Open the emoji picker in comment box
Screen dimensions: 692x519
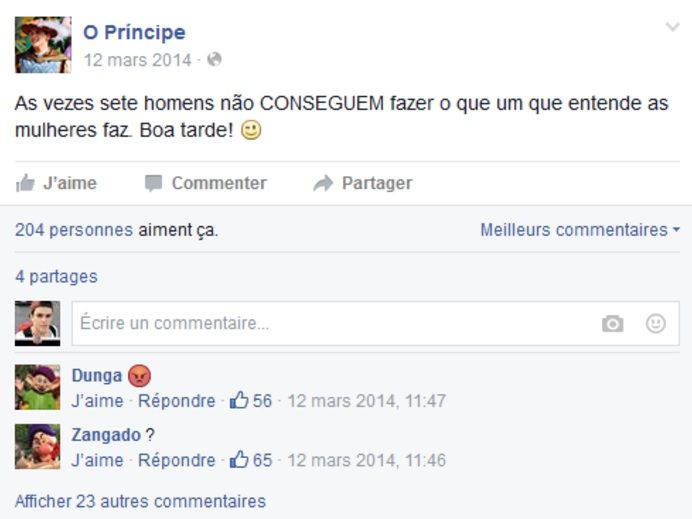pos(656,324)
